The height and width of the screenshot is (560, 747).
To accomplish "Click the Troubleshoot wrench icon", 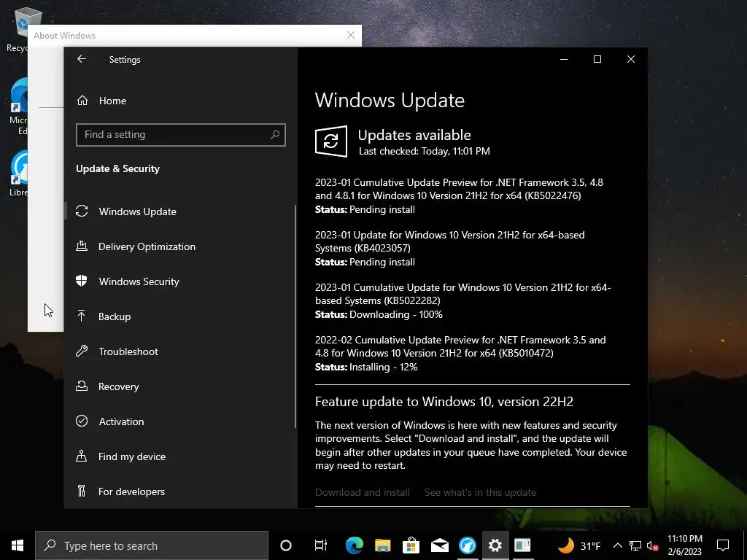I will pyautogui.click(x=82, y=351).
